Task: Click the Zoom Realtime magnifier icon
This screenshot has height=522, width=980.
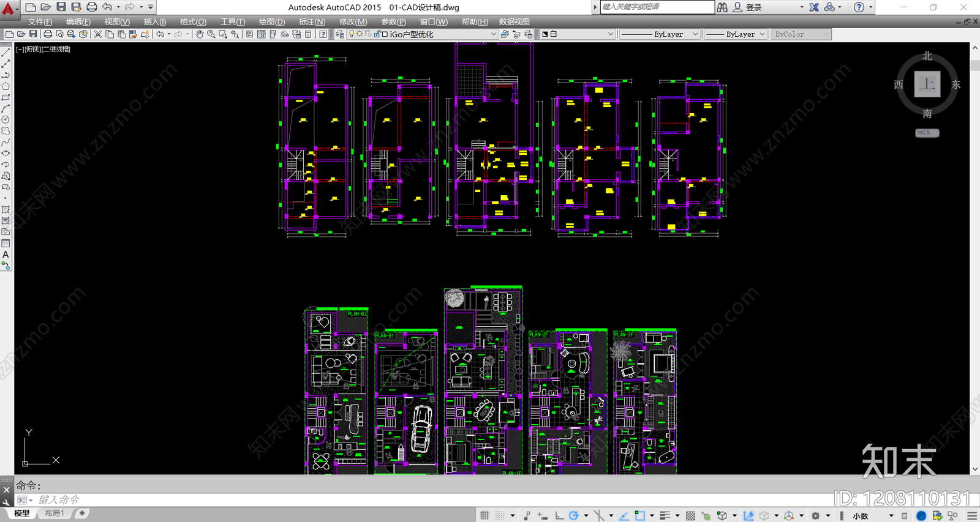Action: [211, 34]
